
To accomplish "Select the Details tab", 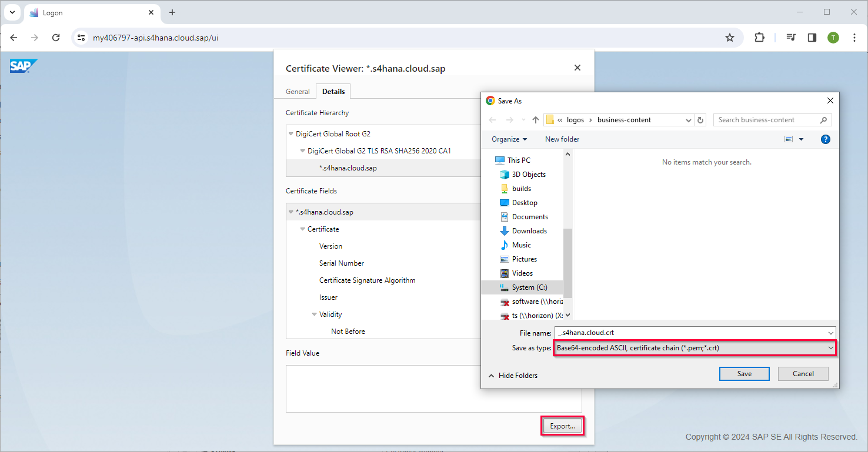I will coord(333,92).
